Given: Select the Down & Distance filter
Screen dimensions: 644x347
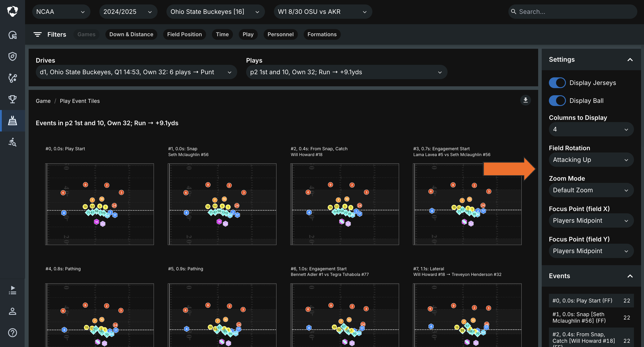Looking at the screenshot, I should pos(131,34).
